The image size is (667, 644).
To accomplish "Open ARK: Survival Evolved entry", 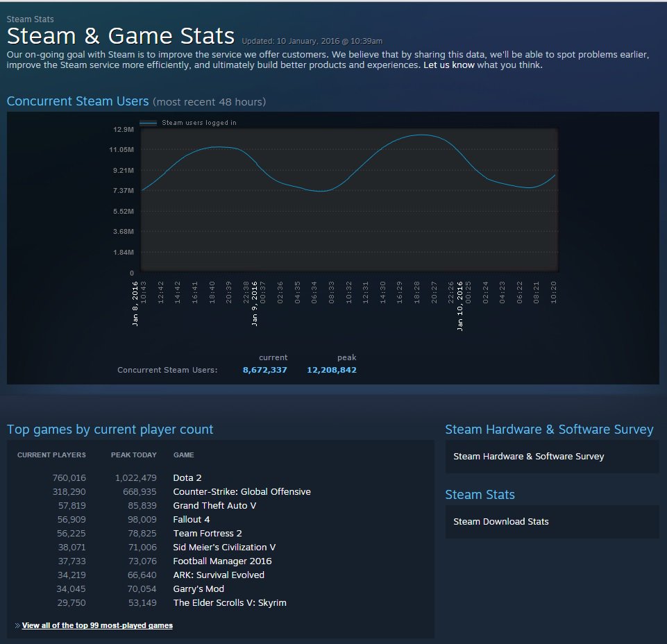I will [x=219, y=575].
